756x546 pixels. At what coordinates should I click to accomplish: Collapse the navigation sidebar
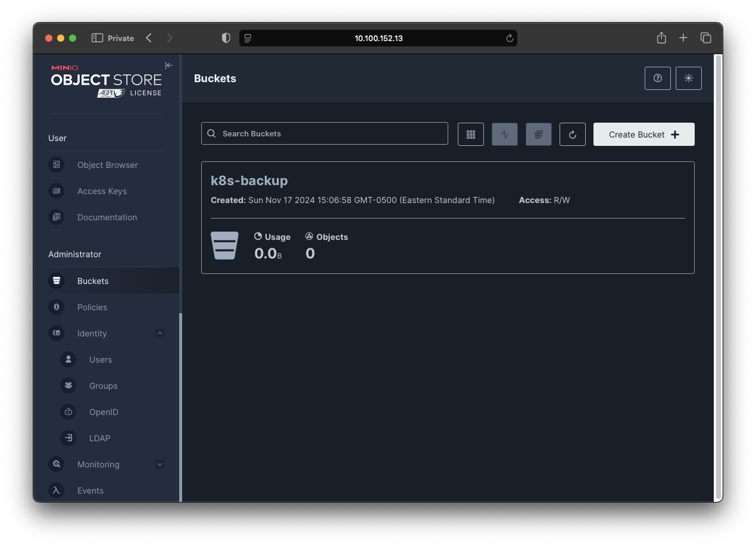[x=168, y=65]
